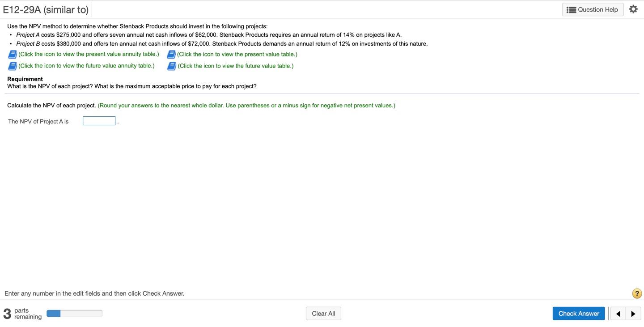Click the Requirement section text

click(x=25, y=79)
